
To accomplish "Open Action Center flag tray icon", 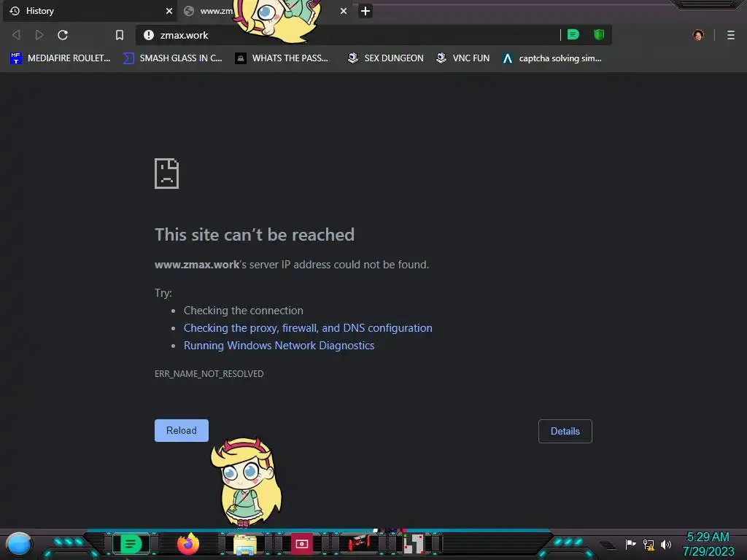I will (631, 544).
